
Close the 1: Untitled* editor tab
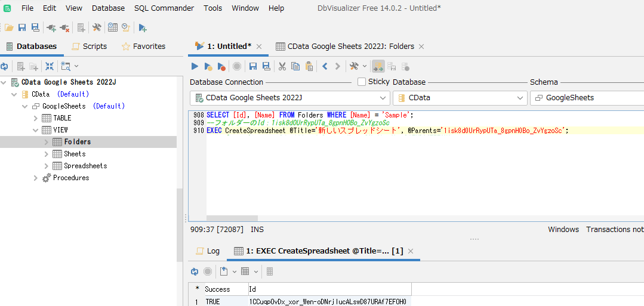[x=259, y=47]
